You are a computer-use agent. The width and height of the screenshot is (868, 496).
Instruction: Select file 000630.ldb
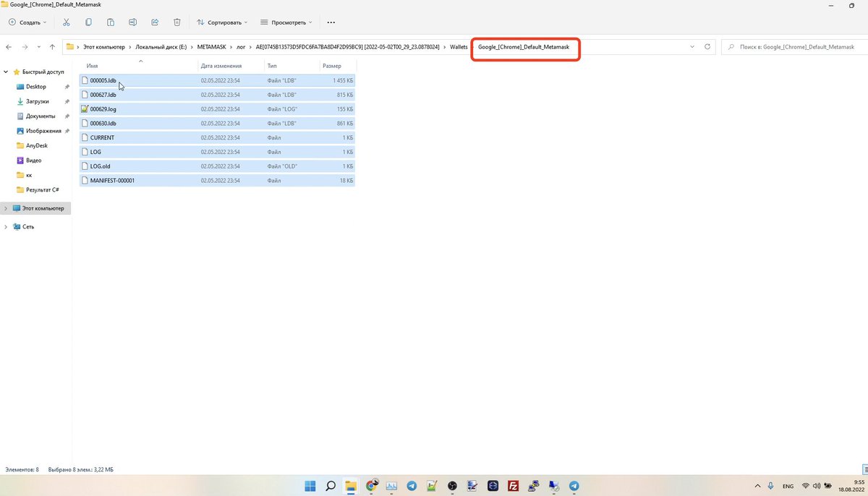point(217,123)
